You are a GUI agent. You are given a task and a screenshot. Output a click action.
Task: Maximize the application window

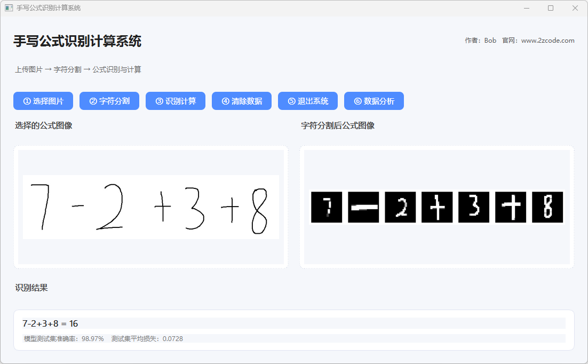pyautogui.click(x=551, y=8)
